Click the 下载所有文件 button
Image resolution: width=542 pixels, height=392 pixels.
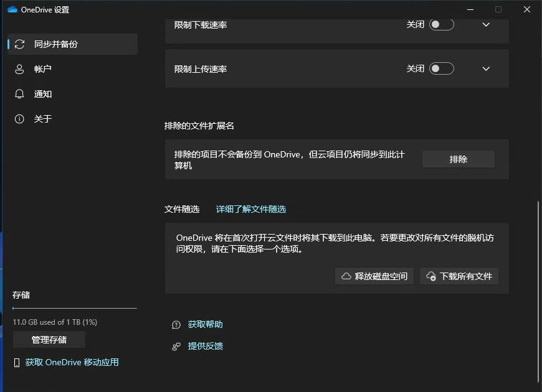tap(459, 276)
